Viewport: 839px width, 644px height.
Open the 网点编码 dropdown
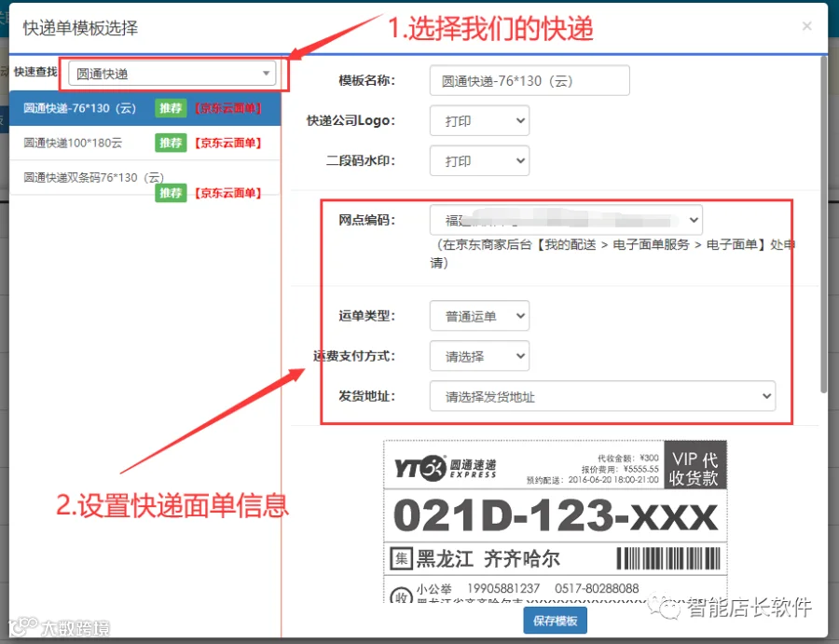pyautogui.click(x=566, y=220)
